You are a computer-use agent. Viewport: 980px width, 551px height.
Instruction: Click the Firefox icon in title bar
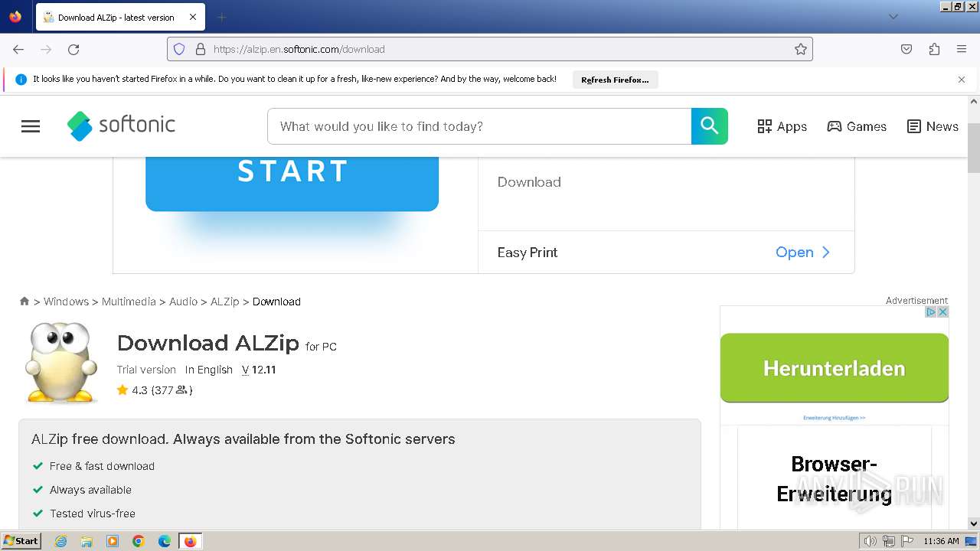pos(15,17)
